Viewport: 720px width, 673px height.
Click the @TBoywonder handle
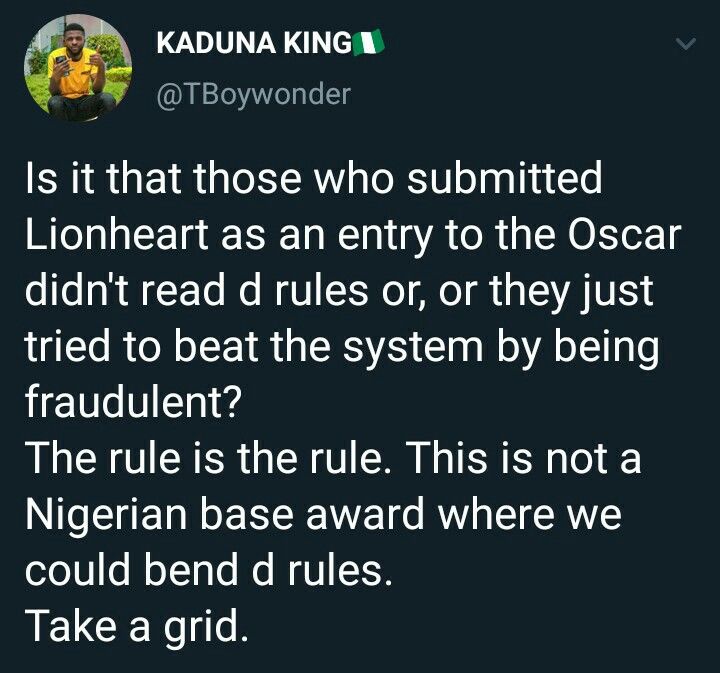pyautogui.click(x=254, y=95)
